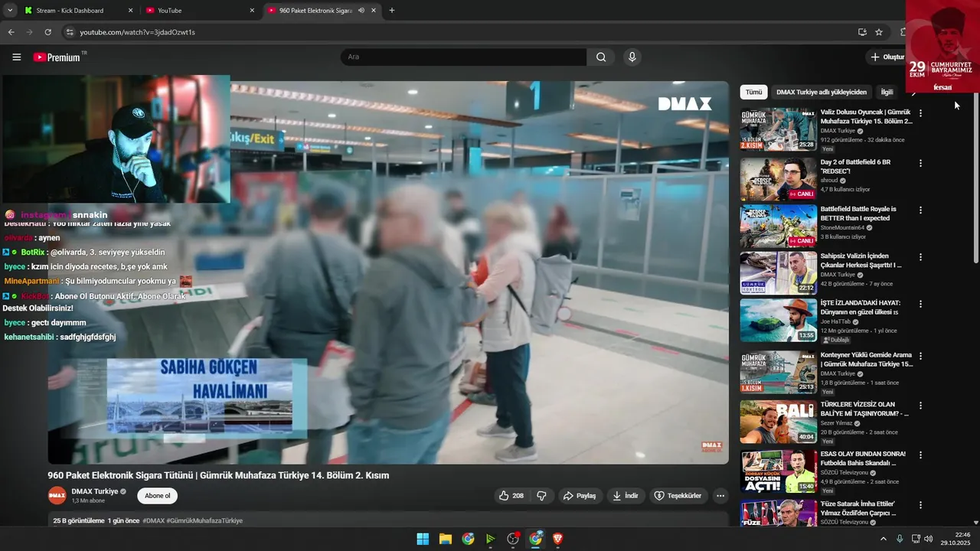Focus the Ara search input field
This screenshot has height=551, width=980.
(x=464, y=57)
